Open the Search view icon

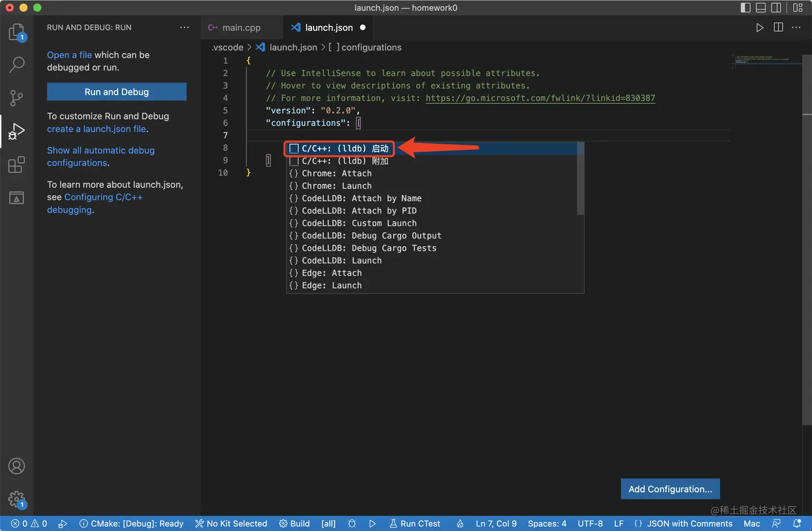[17, 64]
